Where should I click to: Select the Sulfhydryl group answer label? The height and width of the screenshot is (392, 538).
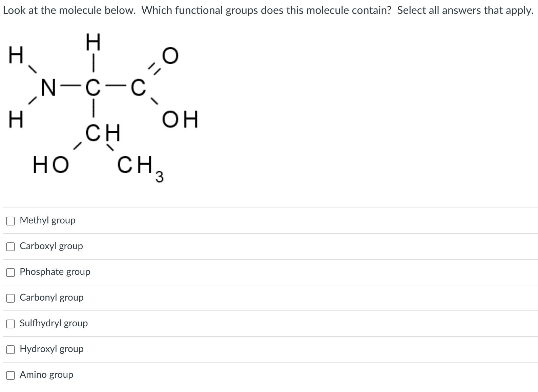click(x=54, y=323)
